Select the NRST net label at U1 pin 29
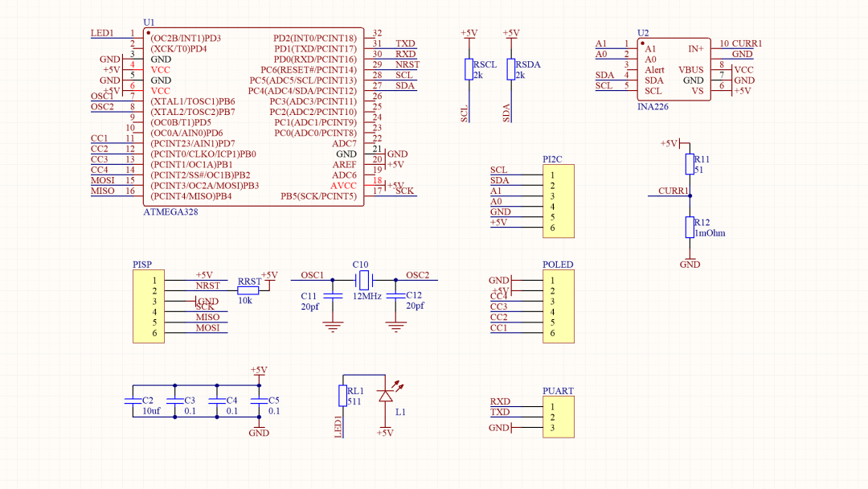 click(407, 64)
